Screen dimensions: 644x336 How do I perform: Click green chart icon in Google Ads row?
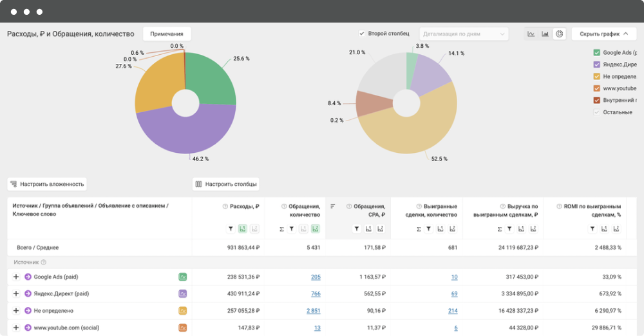[x=183, y=277]
